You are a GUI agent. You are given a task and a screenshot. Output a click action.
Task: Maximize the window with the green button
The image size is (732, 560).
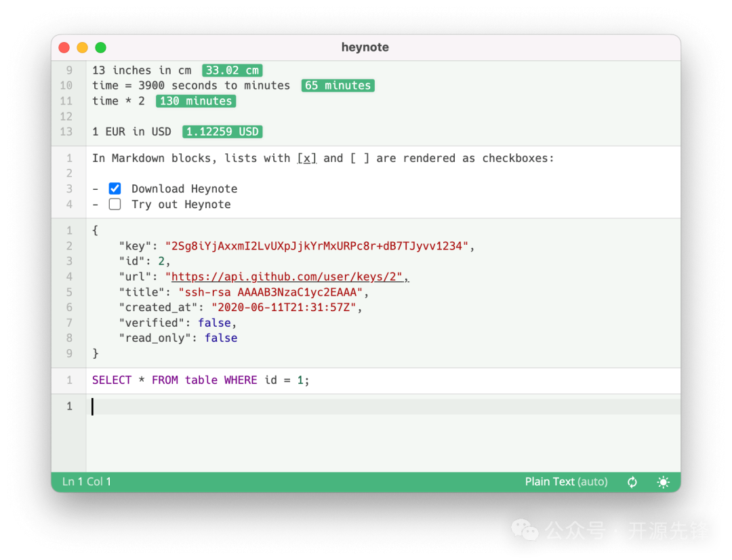(100, 47)
